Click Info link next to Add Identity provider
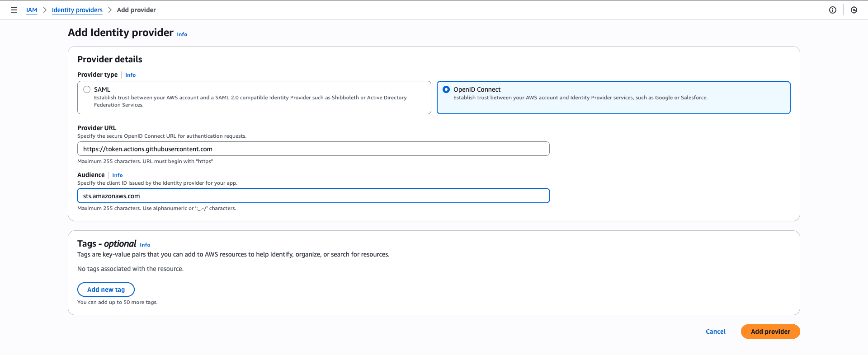This screenshot has height=355, width=868. pyautogui.click(x=182, y=34)
